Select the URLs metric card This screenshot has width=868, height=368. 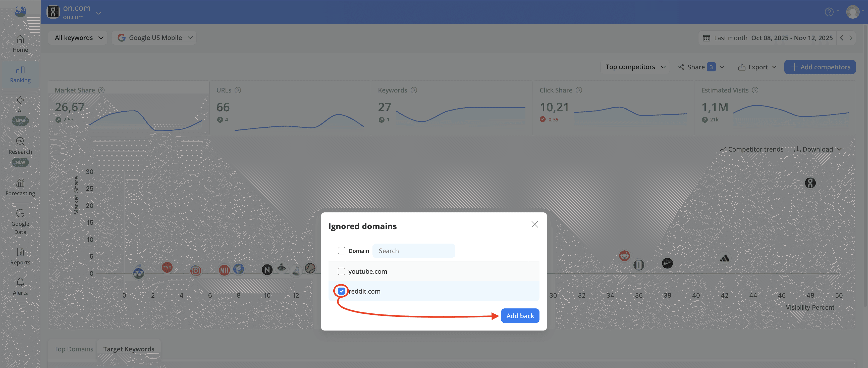click(290, 108)
